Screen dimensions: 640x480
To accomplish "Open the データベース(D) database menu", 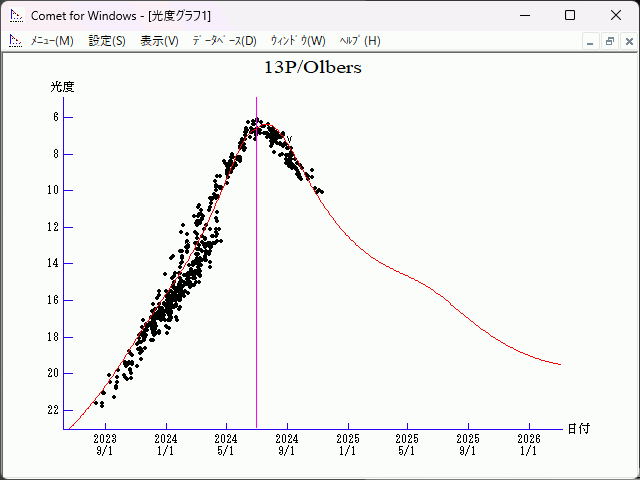I will pyautogui.click(x=224, y=41).
